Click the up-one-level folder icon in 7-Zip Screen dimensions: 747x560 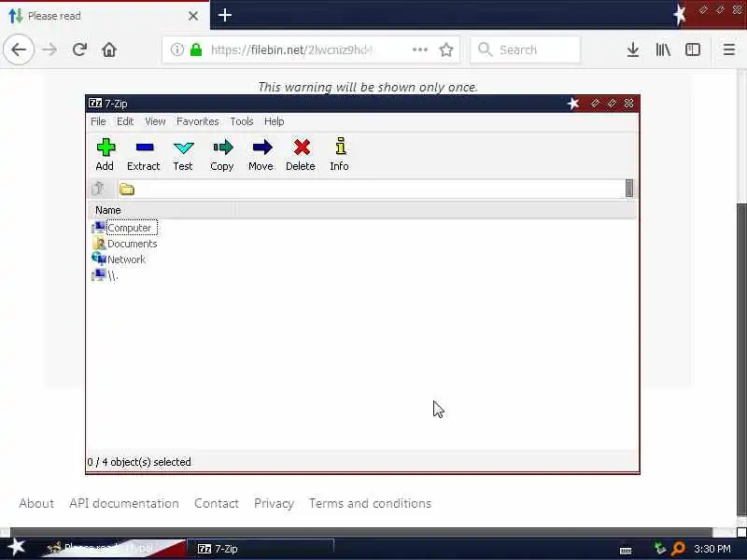98,189
